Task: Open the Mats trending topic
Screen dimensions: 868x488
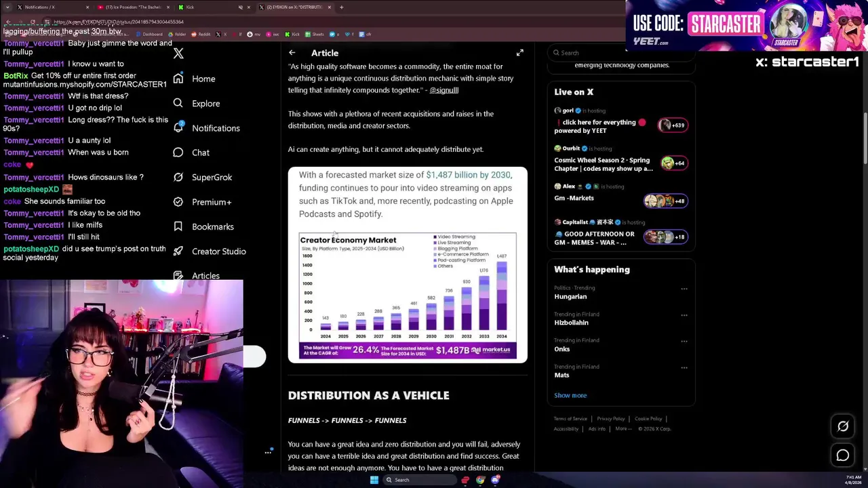Action: tap(561, 375)
